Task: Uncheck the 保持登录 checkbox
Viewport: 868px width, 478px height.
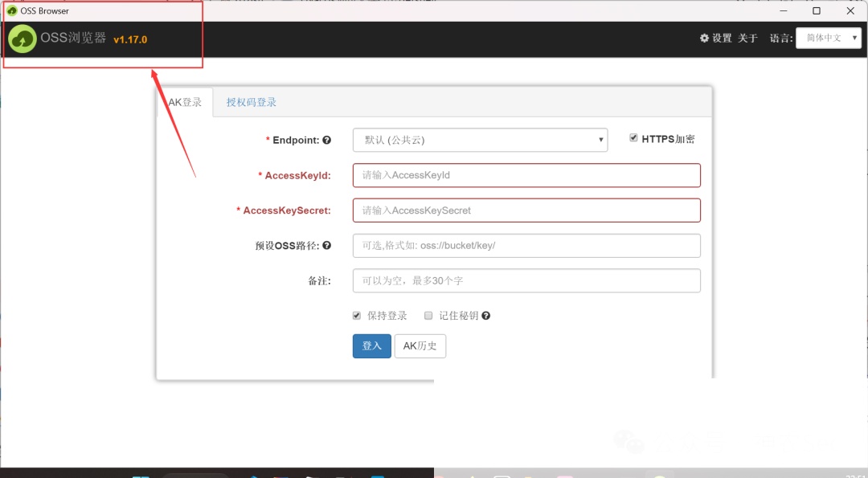Action: (x=357, y=316)
